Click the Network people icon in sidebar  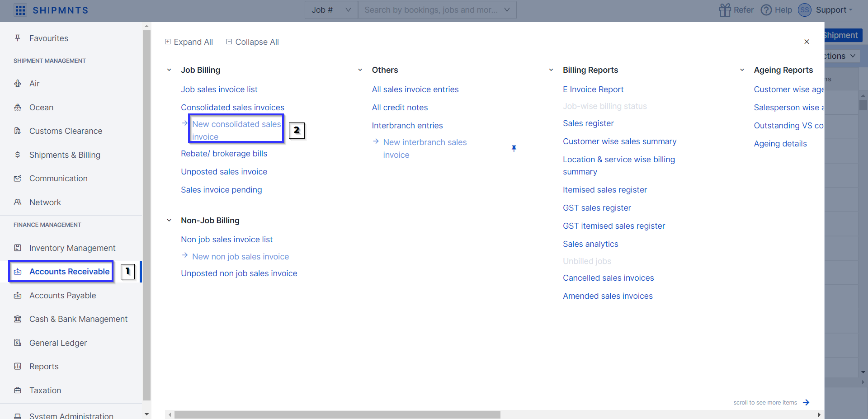(18, 202)
